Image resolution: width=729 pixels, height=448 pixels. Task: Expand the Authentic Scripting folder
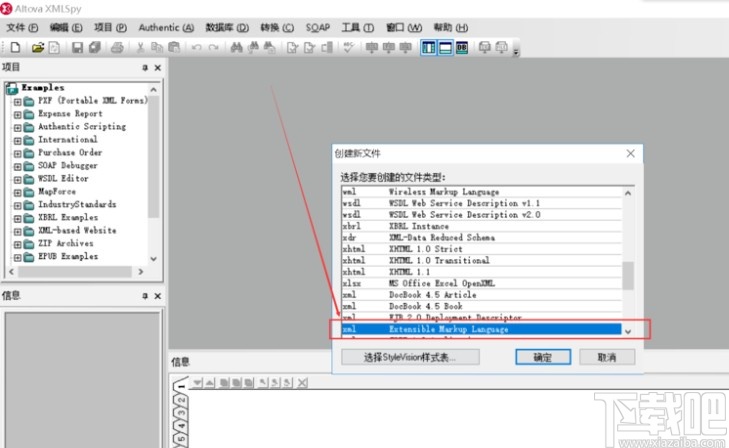(17, 127)
